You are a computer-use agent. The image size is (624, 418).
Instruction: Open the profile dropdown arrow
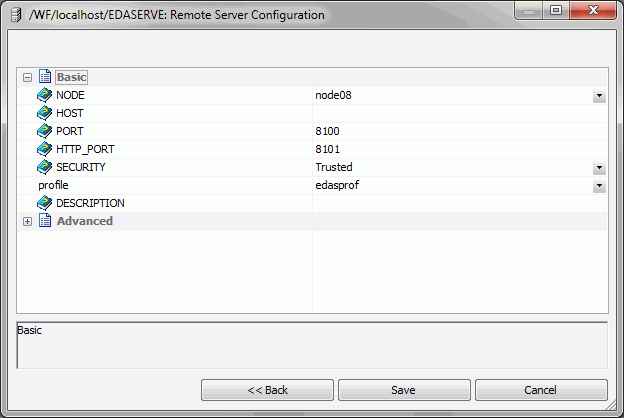[x=599, y=186]
